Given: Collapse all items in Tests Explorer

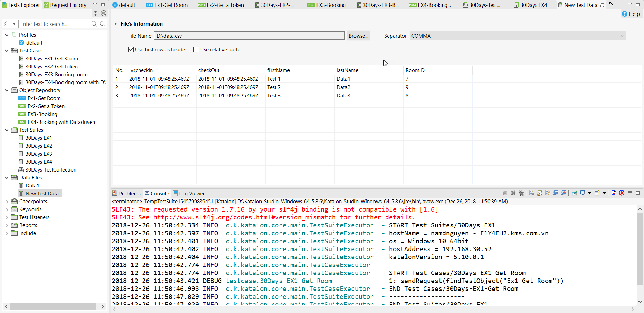Looking at the screenshot, I should [x=95, y=13].
